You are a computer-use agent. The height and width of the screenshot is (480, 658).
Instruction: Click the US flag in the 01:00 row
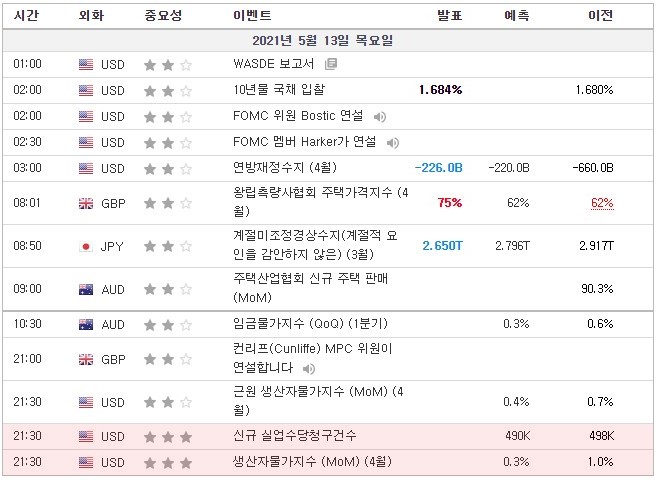coord(86,64)
